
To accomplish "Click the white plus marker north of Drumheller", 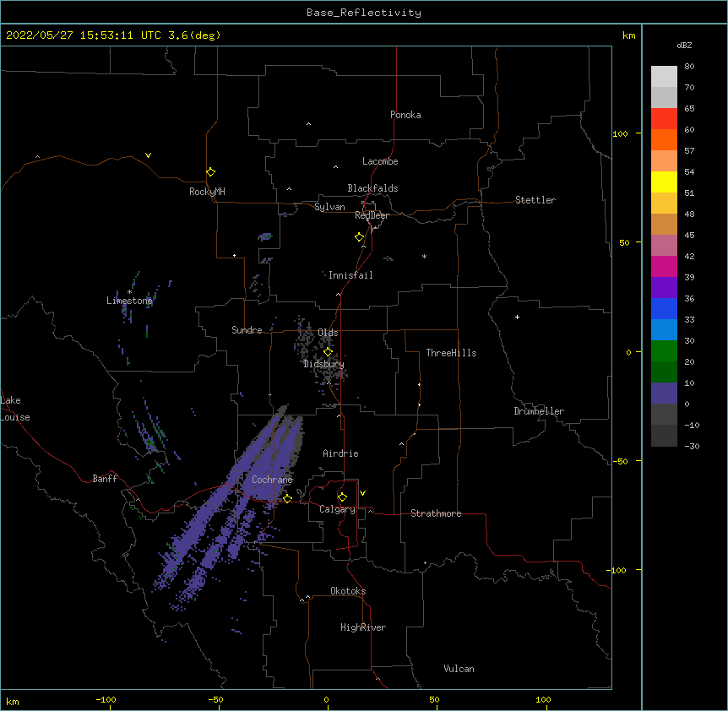I will 517,317.
